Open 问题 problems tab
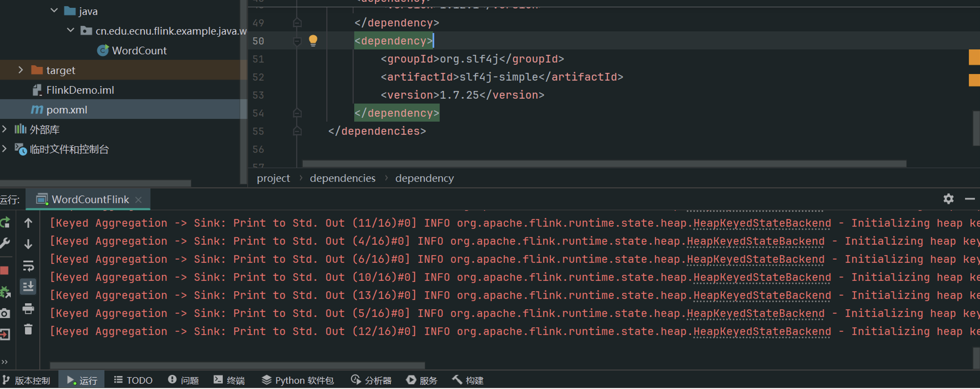 184,380
